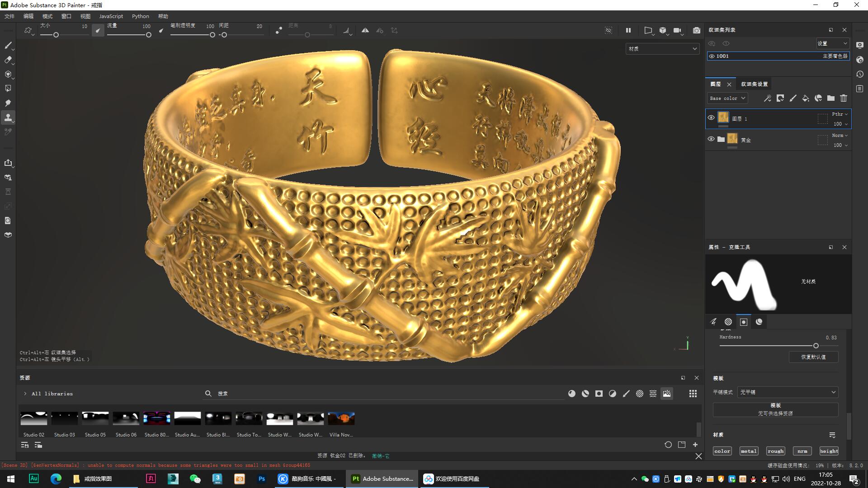Hide the 图层 1 layer

coord(711,118)
